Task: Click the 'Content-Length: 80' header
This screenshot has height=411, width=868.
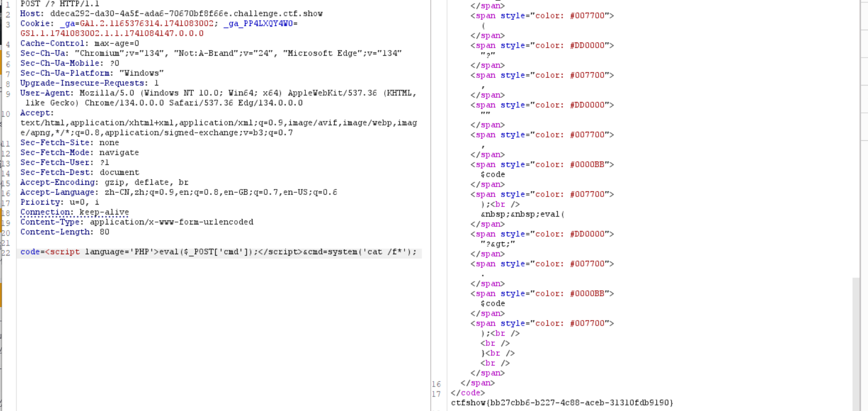Action: click(x=65, y=232)
